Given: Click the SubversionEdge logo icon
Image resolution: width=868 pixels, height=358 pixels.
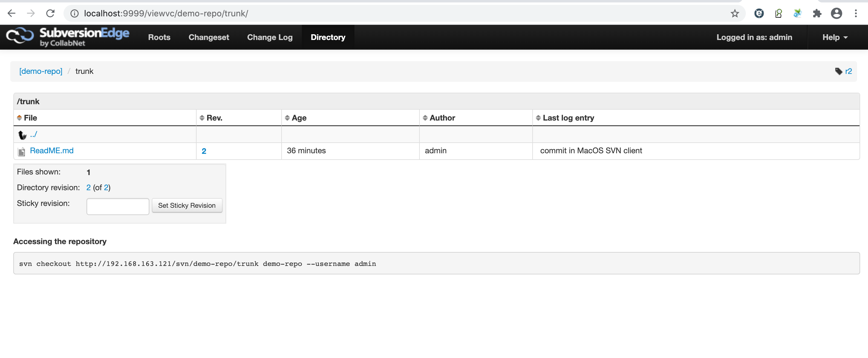Looking at the screenshot, I should point(20,35).
